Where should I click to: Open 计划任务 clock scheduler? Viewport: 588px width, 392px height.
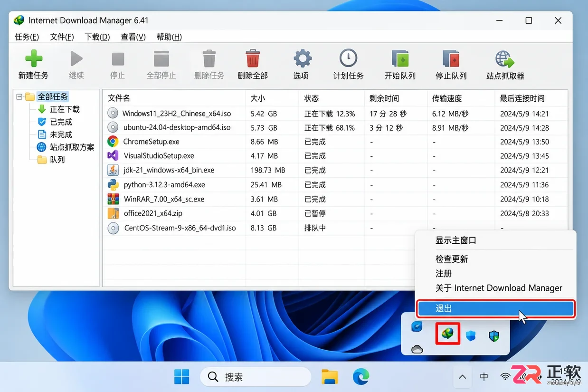pos(348,58)
